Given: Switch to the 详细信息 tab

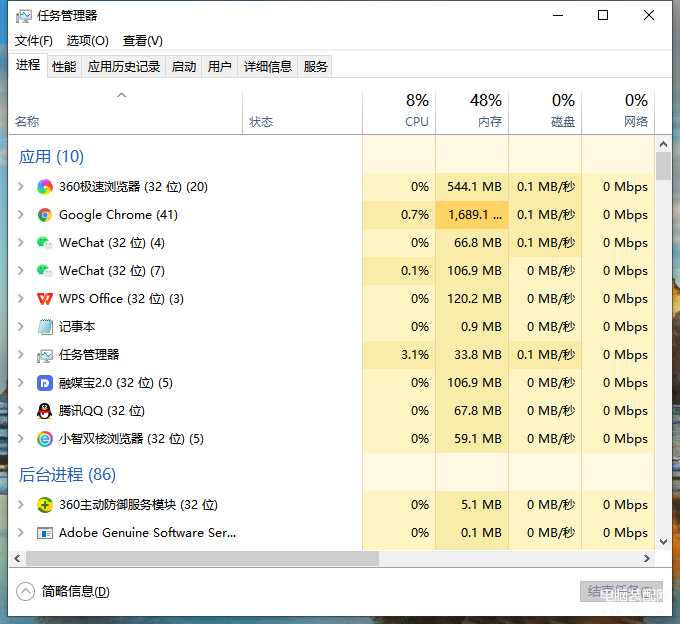Looking at the screenshot, I should pos(268,67).
